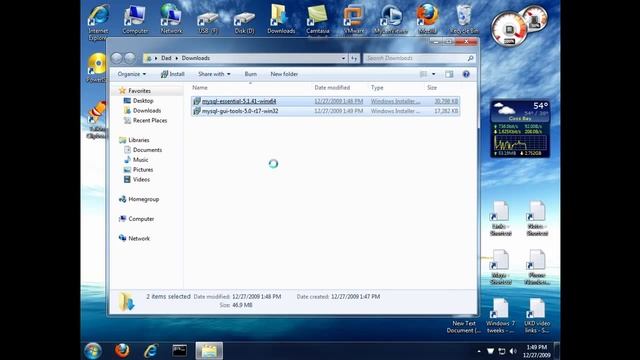
Task: Launch Internet Explorer from the taskbar
Action: point(151,351)
